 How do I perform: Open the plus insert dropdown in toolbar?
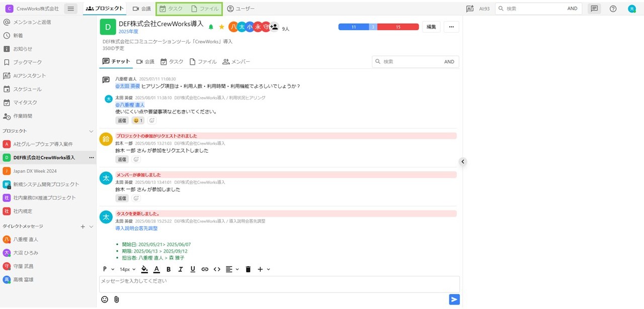click(x=264, y=269)
